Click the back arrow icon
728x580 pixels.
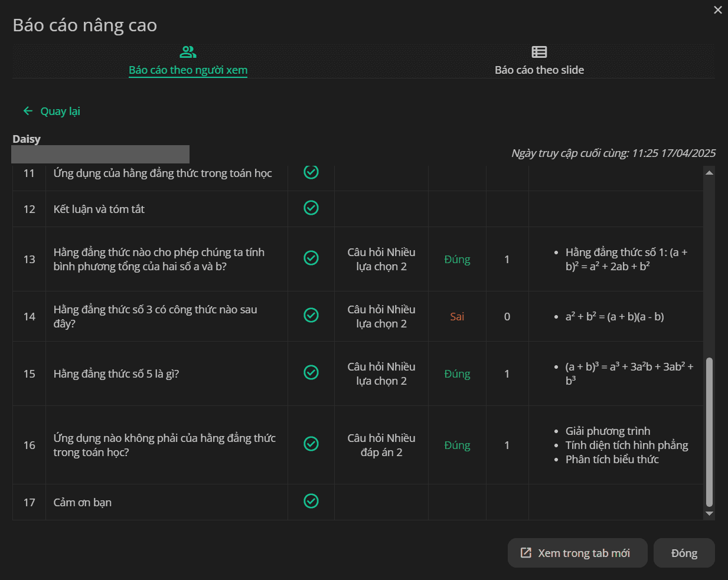[28, 111]
